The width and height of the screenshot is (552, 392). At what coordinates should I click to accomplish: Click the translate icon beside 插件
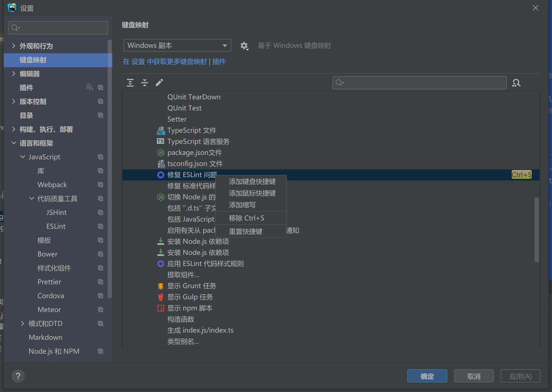[x=89, y=87]
